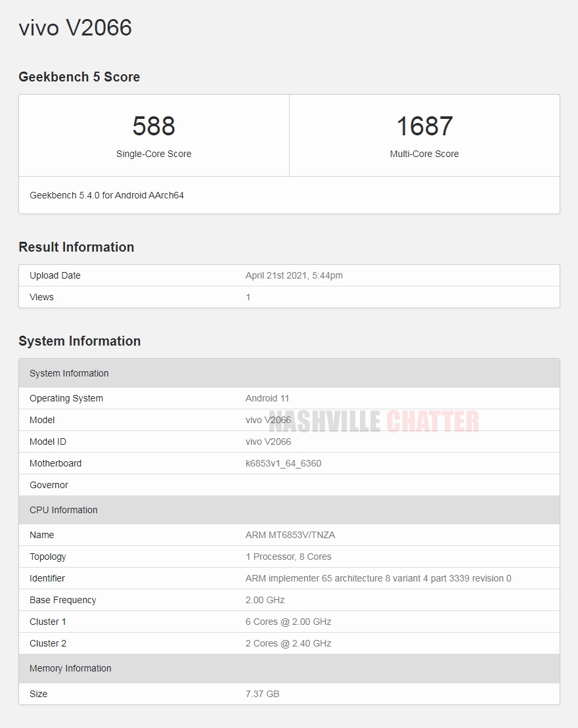Click the Cluster 2 row at 2.40 GHz
This screenshot has height=728, width=578.
[290, 643]
